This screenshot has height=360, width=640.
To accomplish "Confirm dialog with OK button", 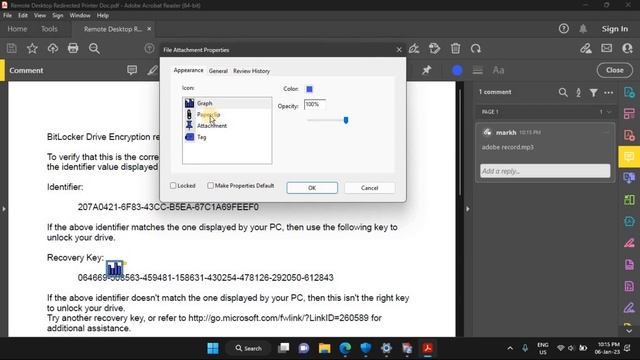I will click(312, 188).
